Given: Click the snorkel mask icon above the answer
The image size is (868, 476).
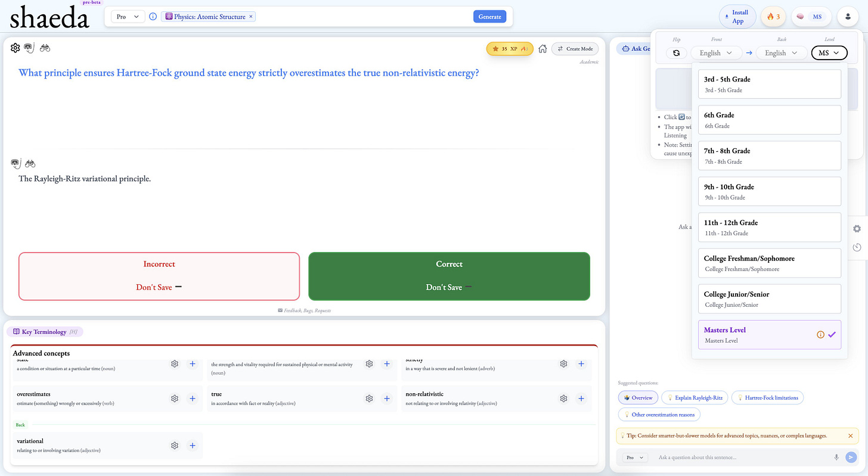Looking at the screenshot, I should point(16,163).
